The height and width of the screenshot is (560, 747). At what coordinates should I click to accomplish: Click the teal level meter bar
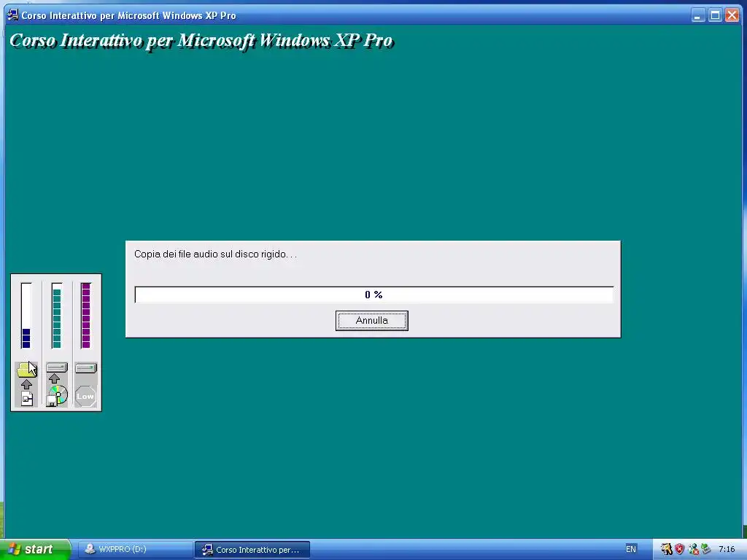coord(57,315)
